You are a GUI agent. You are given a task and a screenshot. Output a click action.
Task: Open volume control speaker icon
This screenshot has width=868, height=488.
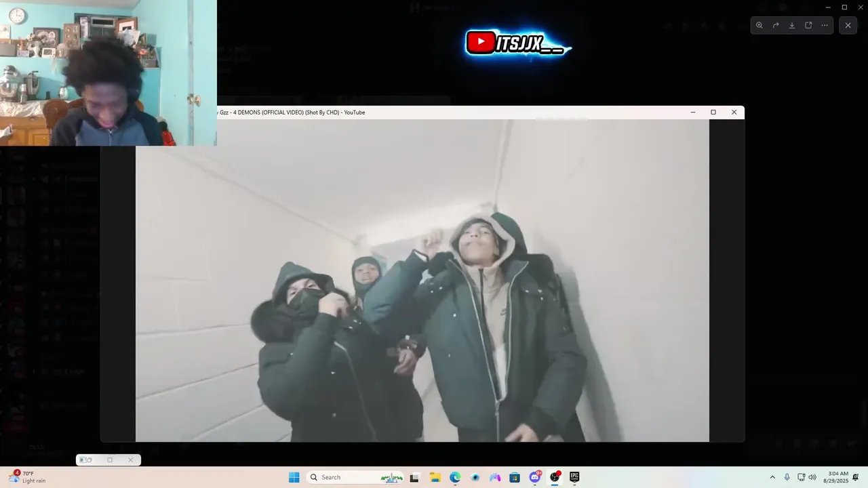click(x=812, y=477)
